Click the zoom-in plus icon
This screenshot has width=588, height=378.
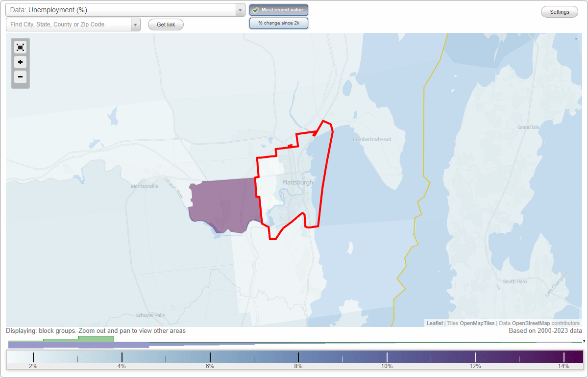(20, 62)
